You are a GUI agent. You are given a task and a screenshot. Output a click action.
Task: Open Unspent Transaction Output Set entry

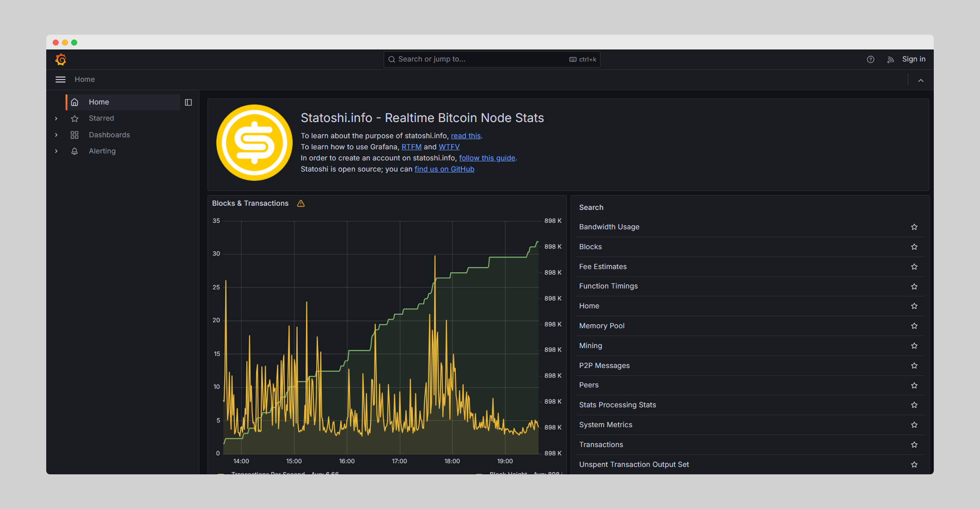(x=634, y=465)
